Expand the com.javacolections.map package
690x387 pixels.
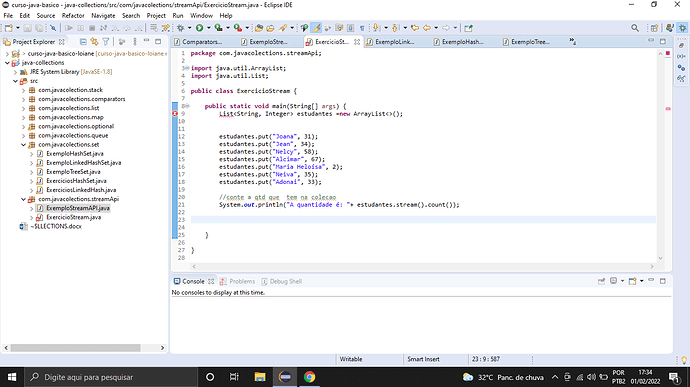23,117
